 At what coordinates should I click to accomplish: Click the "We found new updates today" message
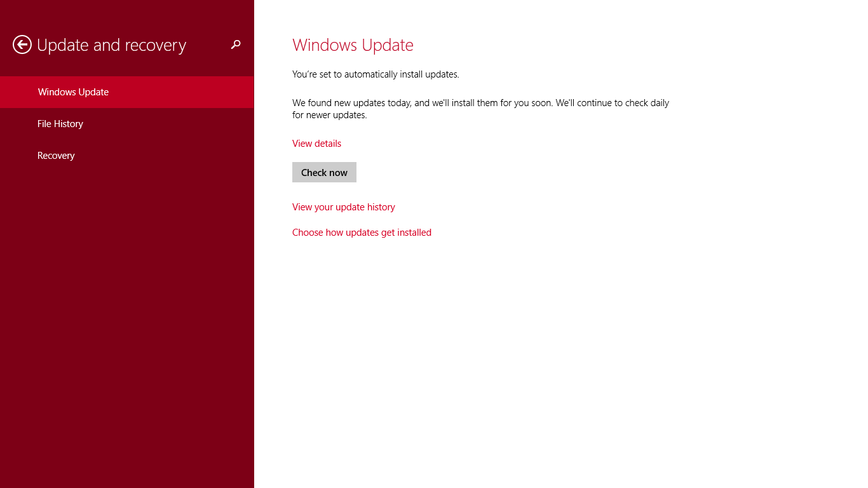click(x=480, y=109)
